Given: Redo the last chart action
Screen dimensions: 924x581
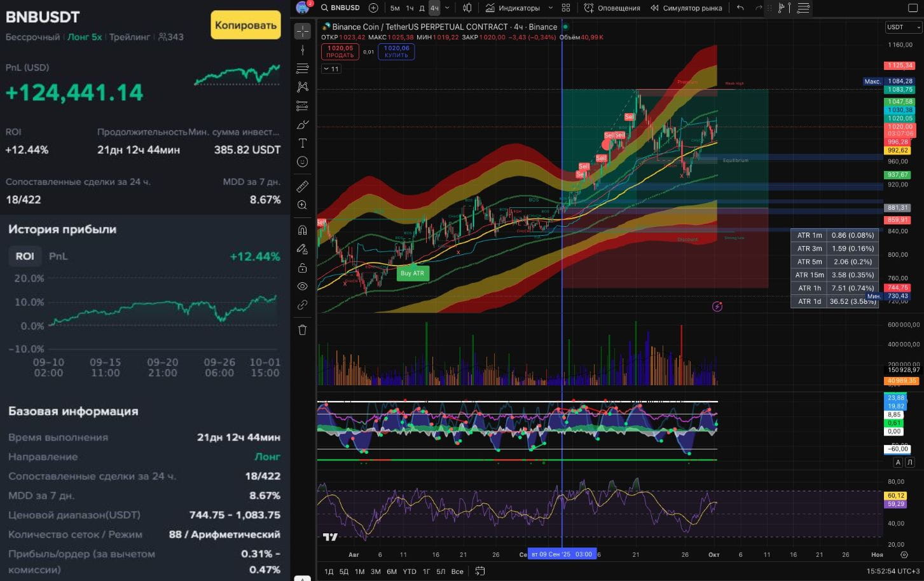Looking at the screenshot, I should [758, 8].
